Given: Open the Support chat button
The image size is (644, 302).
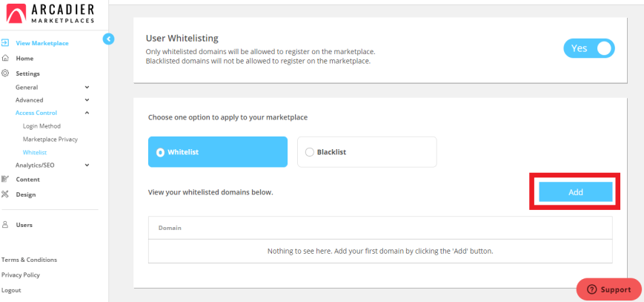Looking at the screenshot, I should coord(608,289).
